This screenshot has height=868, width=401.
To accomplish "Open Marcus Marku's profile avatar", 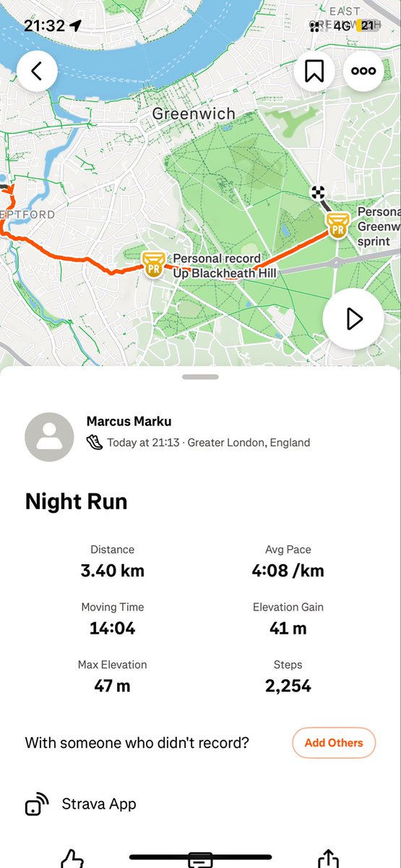I will [49, 437].
